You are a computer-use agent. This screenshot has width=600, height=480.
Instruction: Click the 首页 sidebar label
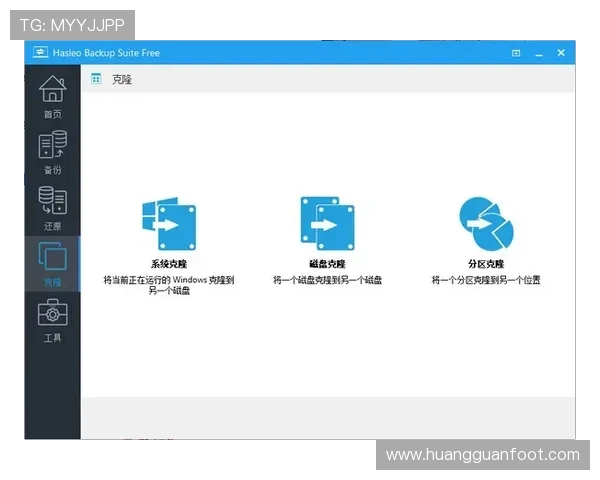pos(52,114)
